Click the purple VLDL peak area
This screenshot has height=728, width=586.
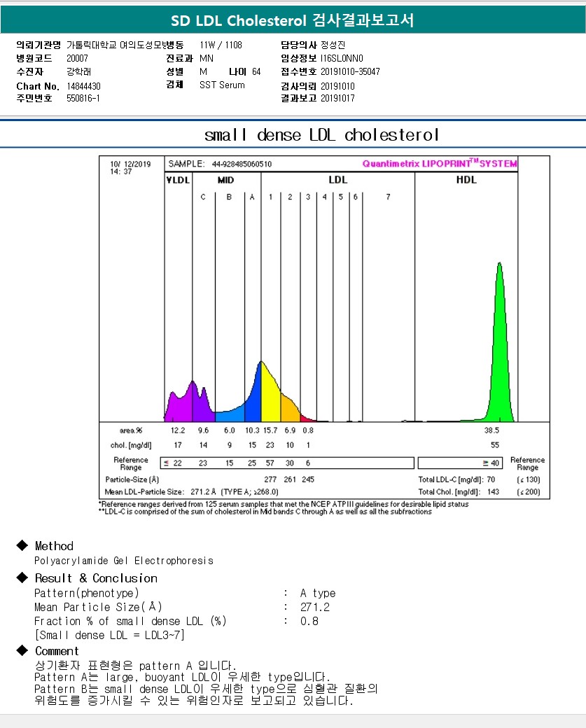pyautogui.click(x=179, y=406)
